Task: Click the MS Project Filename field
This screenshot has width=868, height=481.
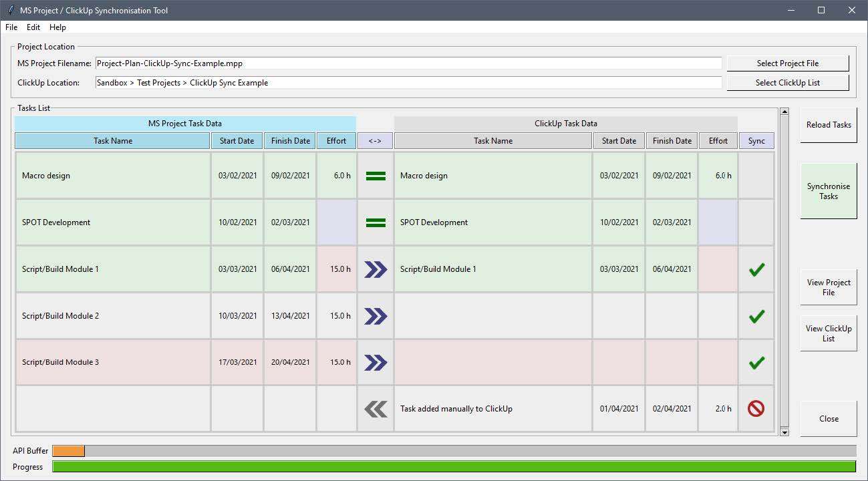Action: (408, 63)
